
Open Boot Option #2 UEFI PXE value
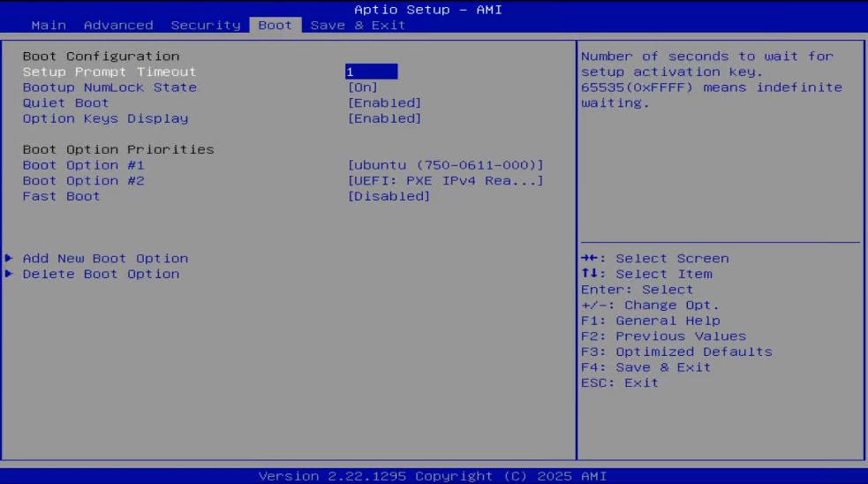(x=446, y=180)
